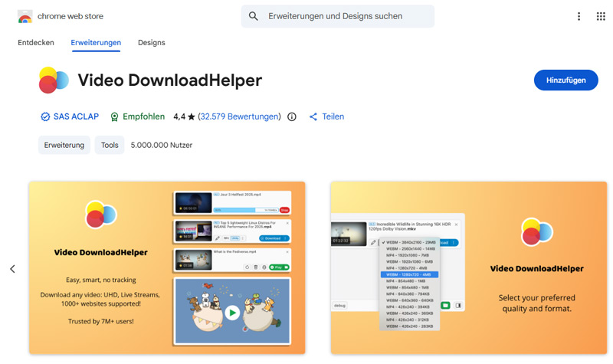The image size is (613, 364).
Task: Select the Erweiterungen tab
Action: [x=96, y=43]
